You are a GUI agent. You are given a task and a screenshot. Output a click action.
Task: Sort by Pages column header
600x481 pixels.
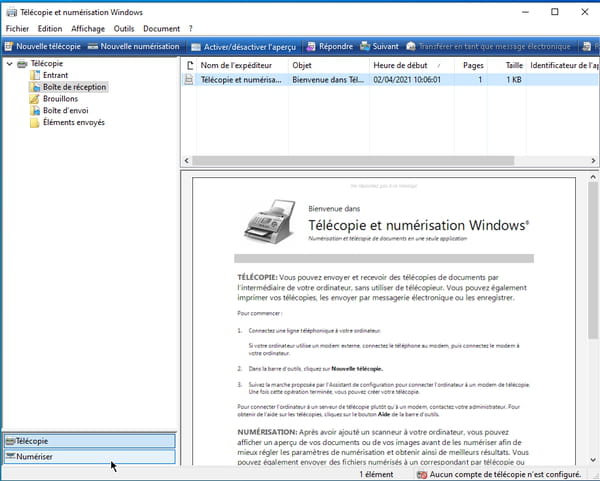pos(471,65)
